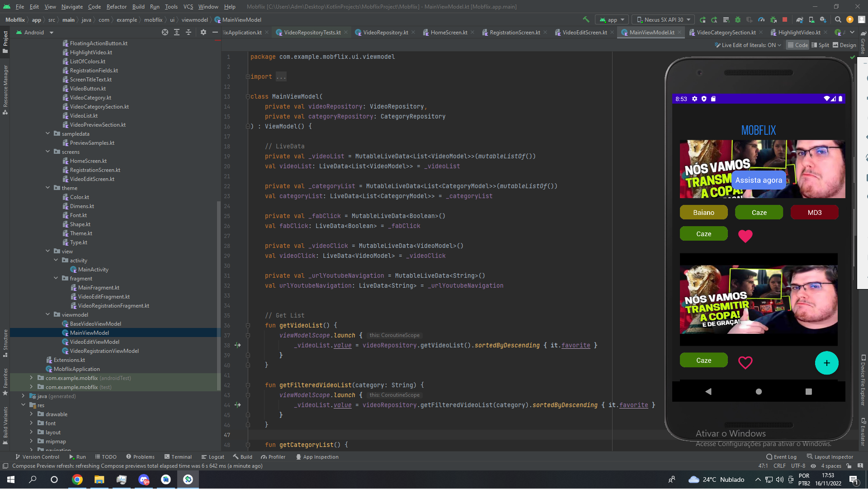Screen dimensions: 868x489
Task: Switch to HighlightVideo.kt editor tab
Action: click(799, 33)
